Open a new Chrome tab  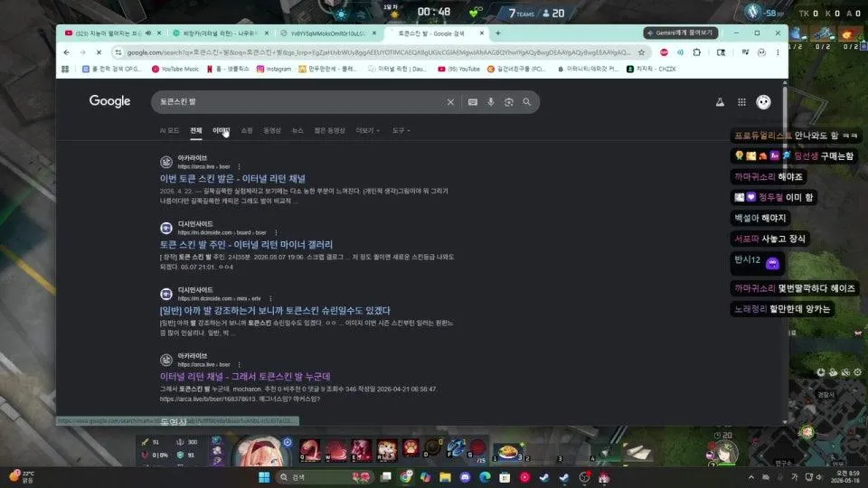click(x=497, y=33)
